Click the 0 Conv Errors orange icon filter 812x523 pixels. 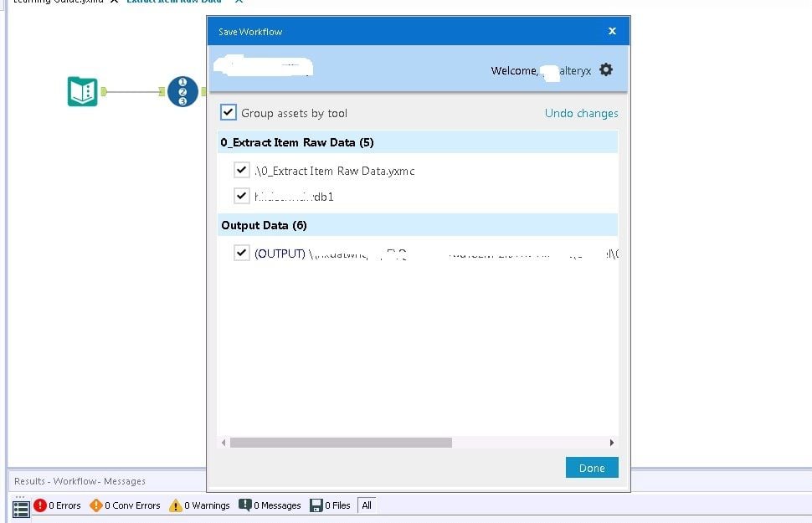click(95, 505)
